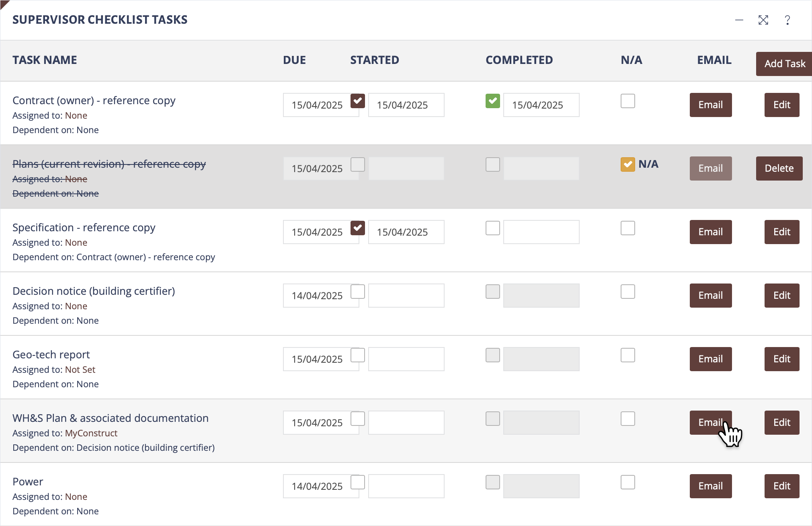Edit the Geo-tech report task
The height and width of the screenshot is (526, 812).
coord(781,359)
